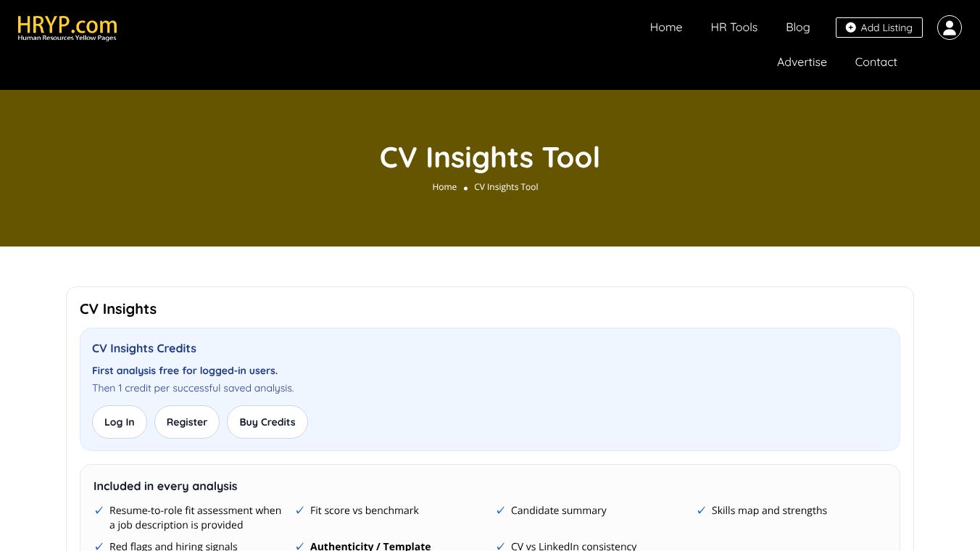Open the Advertise page
The image size is (980, 551).
[x=802, y=62]
